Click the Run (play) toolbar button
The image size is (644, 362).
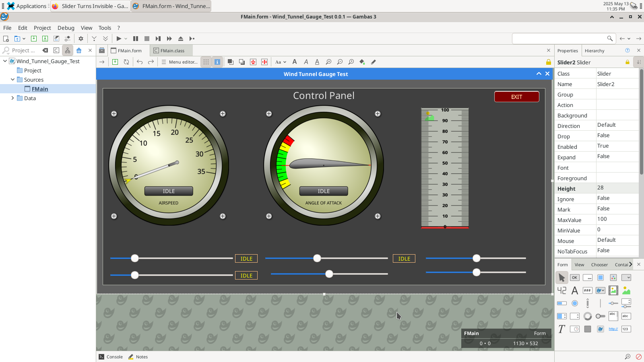[x=119, y=39]
